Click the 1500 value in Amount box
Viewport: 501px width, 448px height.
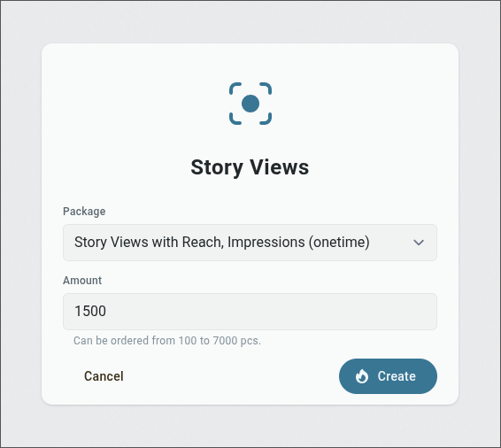tap(90, 312)
